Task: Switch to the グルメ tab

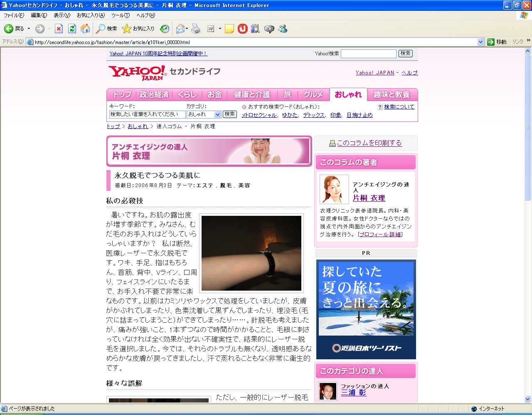Action: (313, 95)
